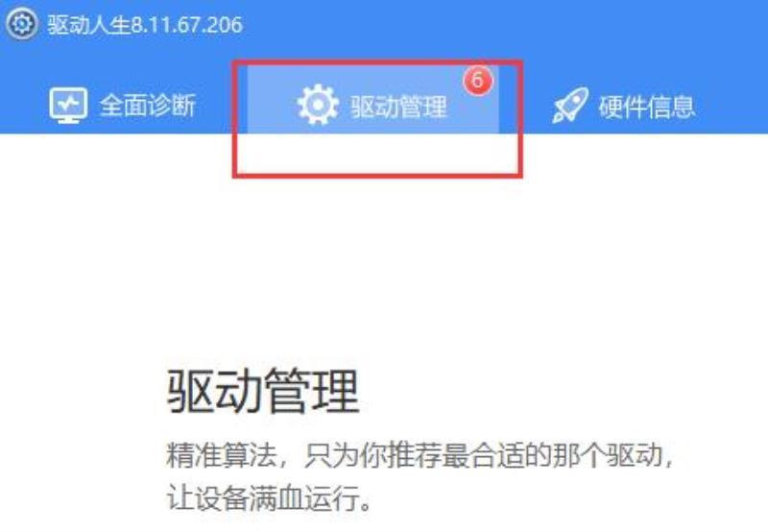This screenshot has height=532, width=768.
Task: Switch to the 全面诊断 tab
Action: click(148, 106)
